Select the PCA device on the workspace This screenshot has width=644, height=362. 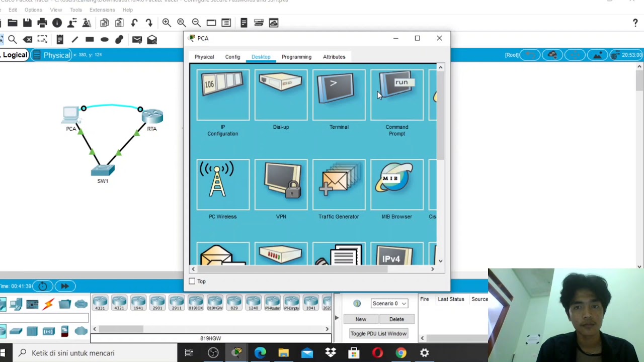[x=71, y=116]
